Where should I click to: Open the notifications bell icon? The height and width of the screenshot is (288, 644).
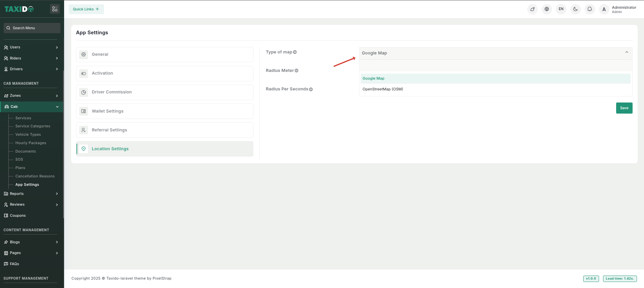tap(590, 9)
